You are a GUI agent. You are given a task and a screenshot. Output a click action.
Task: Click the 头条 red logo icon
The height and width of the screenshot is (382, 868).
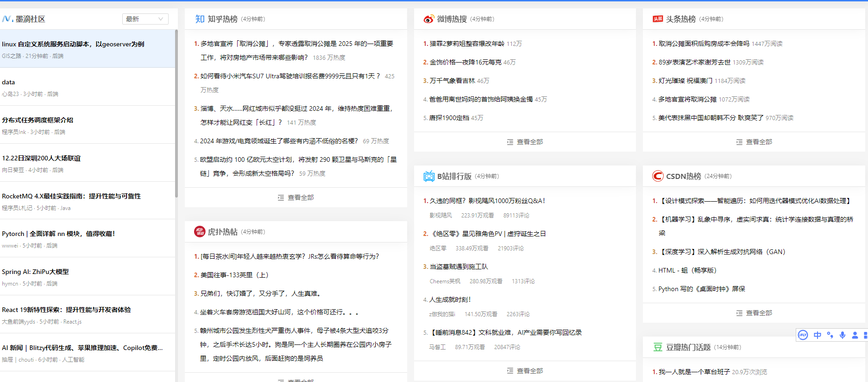[658, 19]
